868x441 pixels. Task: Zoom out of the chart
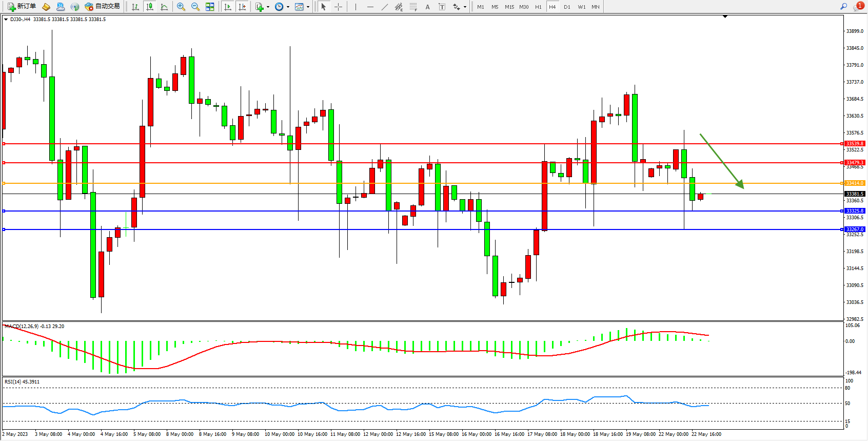[195, 7]
